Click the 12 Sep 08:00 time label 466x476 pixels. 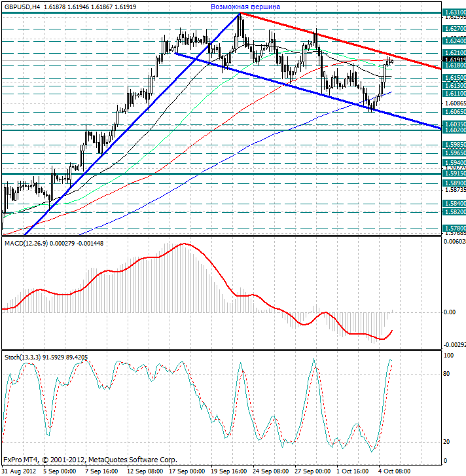[145, 471]
